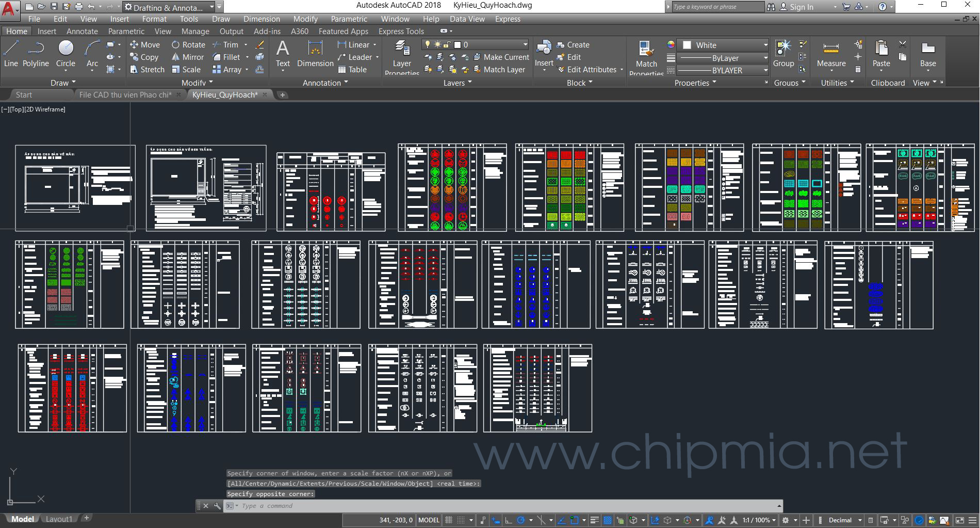Switch to the Layout1 tab

pos(59,519)
